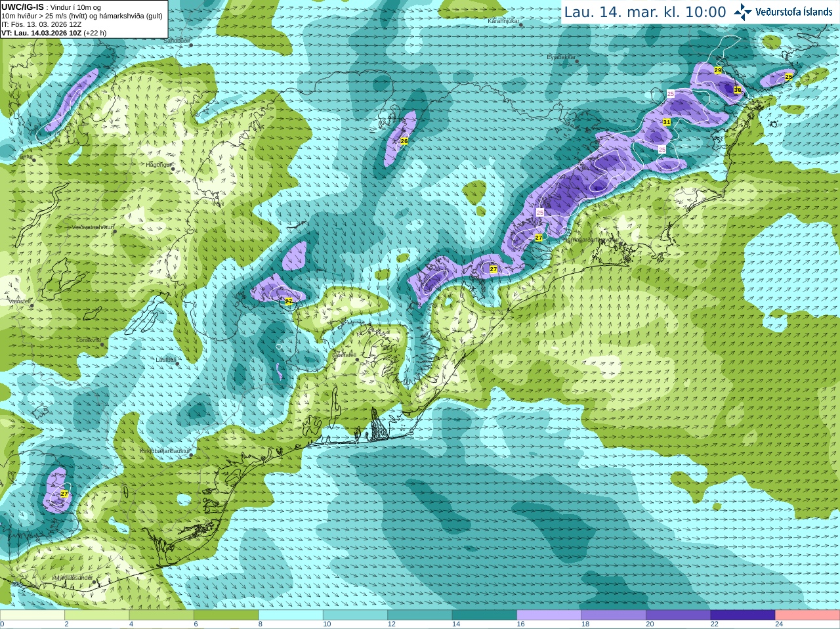This screenshot has width=840, height=629.
Task: Click the legend scale number 0
Action: (2, 624)
